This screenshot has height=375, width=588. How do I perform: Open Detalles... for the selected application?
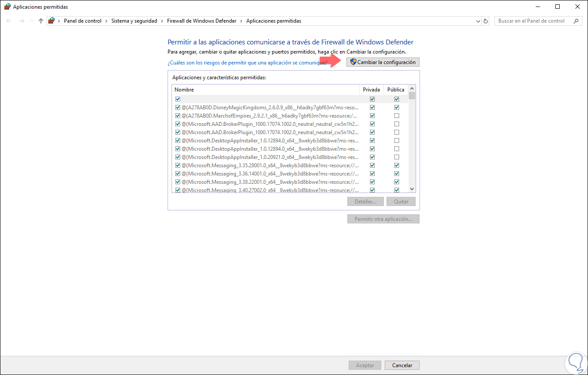coord(365,202)
